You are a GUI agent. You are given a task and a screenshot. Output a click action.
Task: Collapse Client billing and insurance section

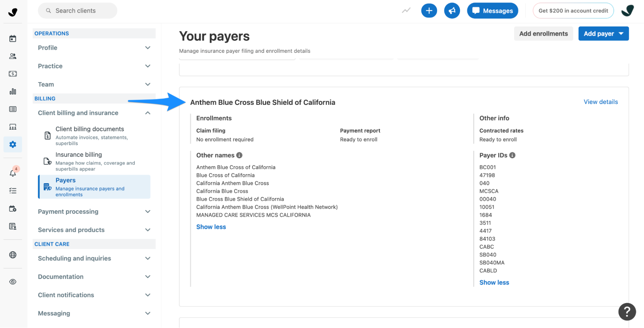[x=94, y=113]
